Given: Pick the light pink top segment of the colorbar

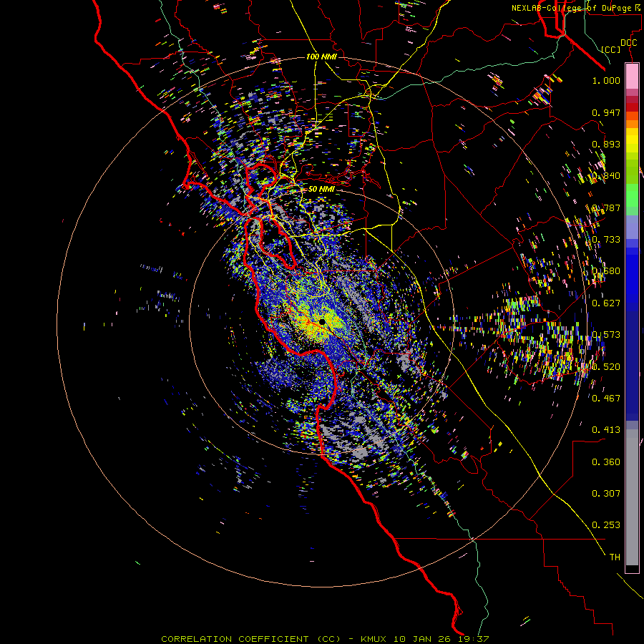Looking at the screenshot, I should tap(632, 76).
